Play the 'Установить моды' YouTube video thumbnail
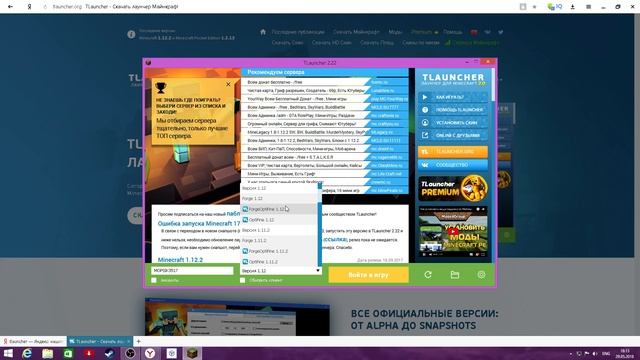The height and width of the screenshot is (360, 640). (453, 231)
